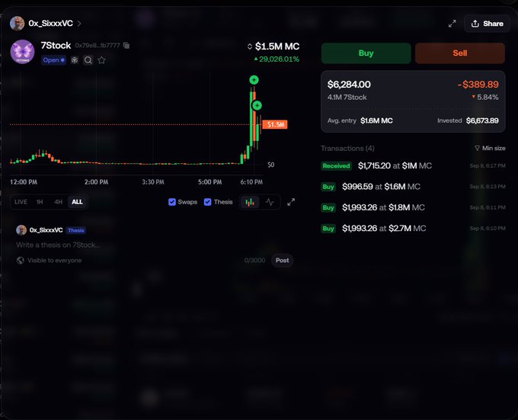This screenshot has height=420, width=518.
Task: Open the 'Visible to everyone' visibility setting
Action: point(49,261)
